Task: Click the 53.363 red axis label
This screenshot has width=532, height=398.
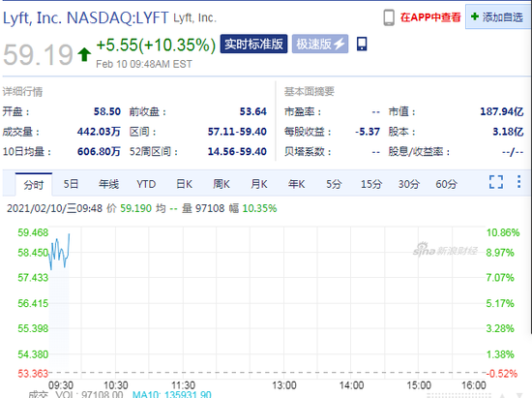Action: pos(33,374)
